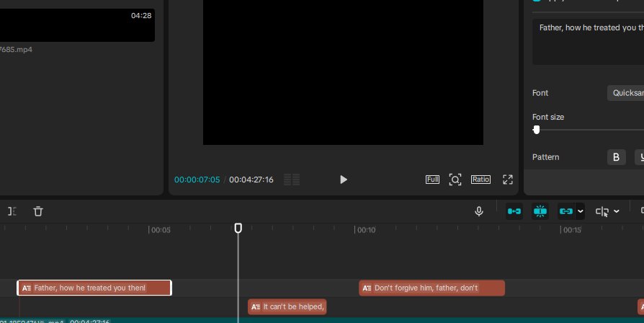
Task: Click the total duration 00:04:27:16
Action: [x=251, y=180]
